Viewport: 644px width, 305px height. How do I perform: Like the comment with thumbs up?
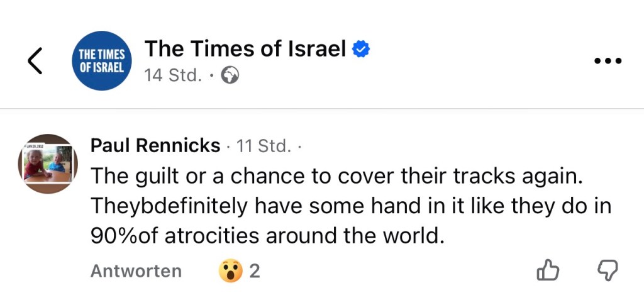(547, 270)
